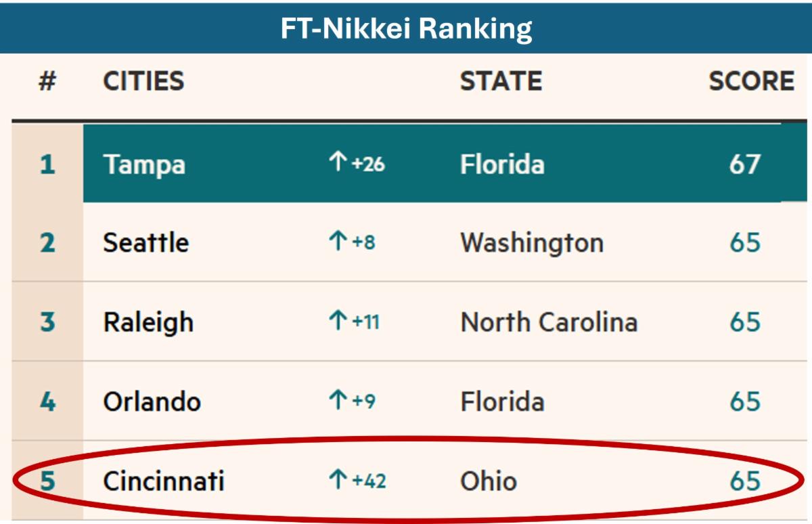This screenshot has height=524, width=812.
Task: Click the up arrow in Raleigh's row
Action: click(x=337, y=321)
